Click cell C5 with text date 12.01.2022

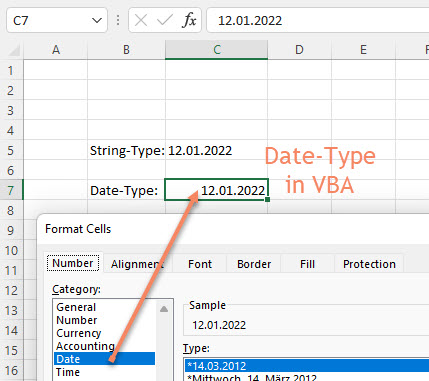click(217, 150)
